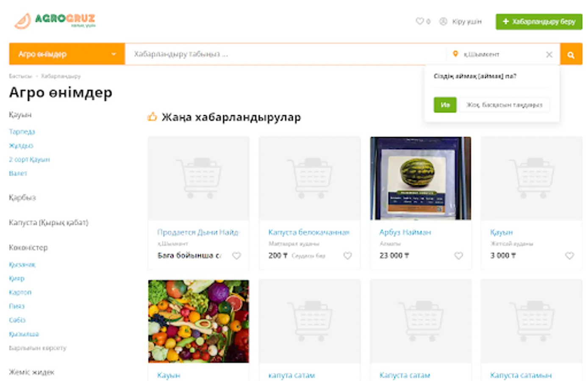This screenshot has width=588, height=381.
Task: Expand Капуста (Қырыққабат) sidebar category
Action: 49,222
